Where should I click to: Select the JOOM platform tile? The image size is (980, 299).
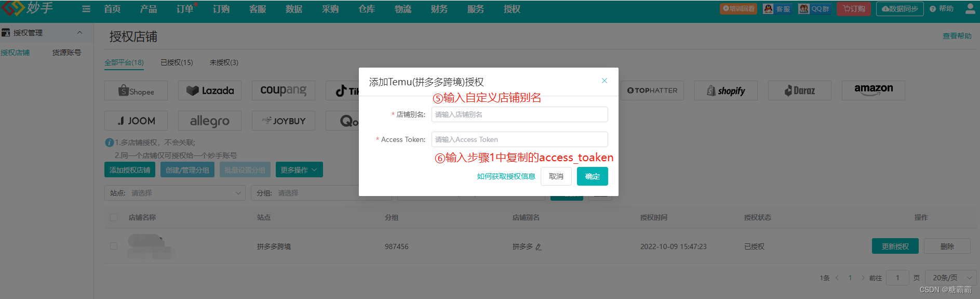click(136, 121)
